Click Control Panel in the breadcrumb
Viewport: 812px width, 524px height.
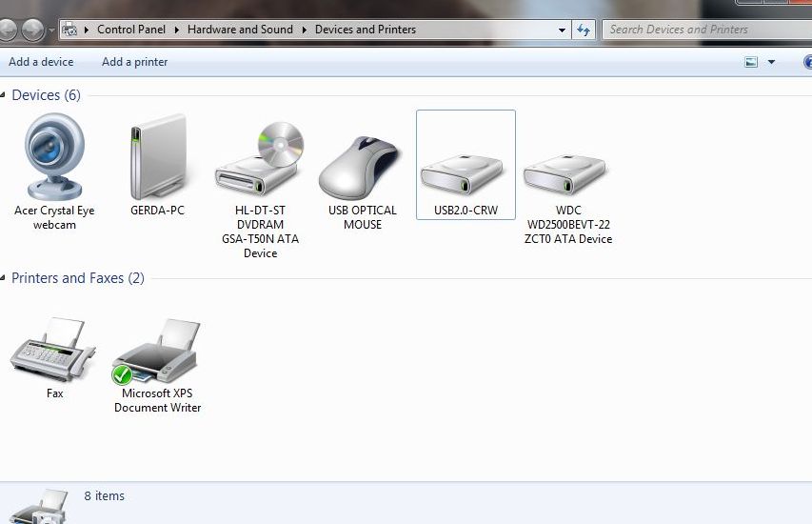131,30
